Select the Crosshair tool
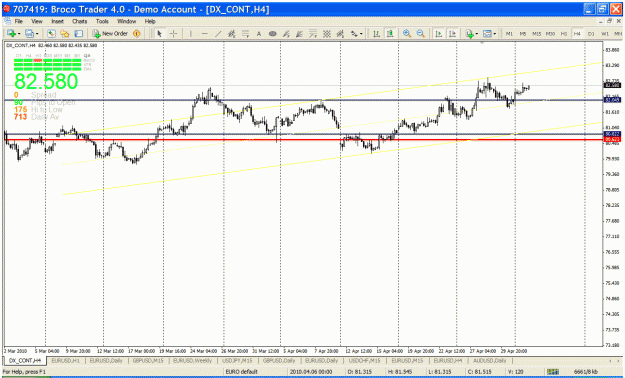 click(173, 34)
